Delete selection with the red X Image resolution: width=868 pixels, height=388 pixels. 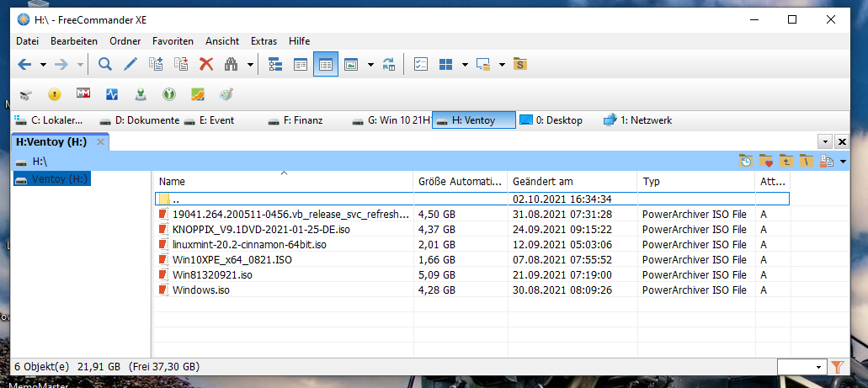point(206,64)
